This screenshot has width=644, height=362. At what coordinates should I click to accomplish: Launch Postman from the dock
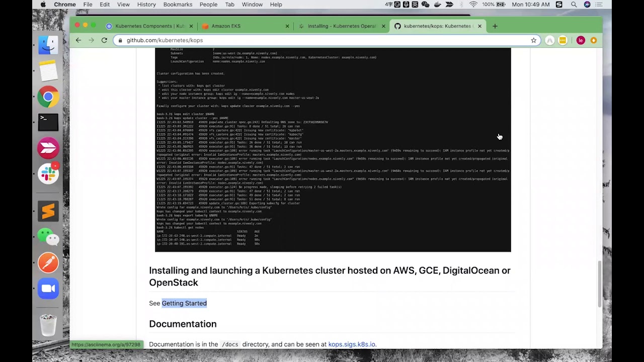click(48, 262)
